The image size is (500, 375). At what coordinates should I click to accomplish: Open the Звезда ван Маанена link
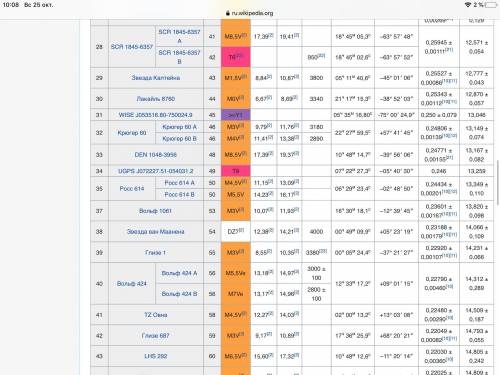click(156, 231)
